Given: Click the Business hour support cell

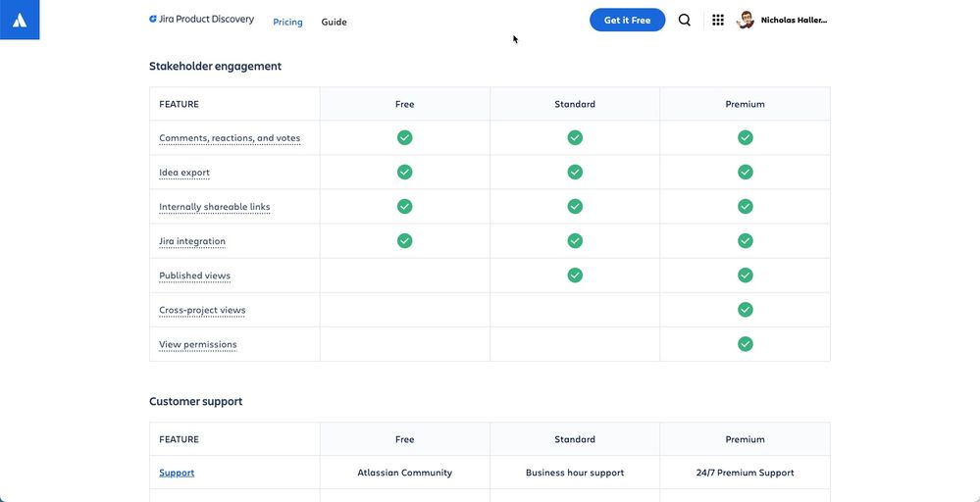Looking at the screenshot, I should (x=575, y=473).
